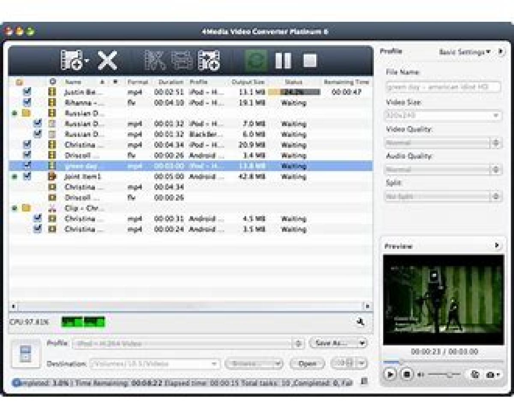Image resolution: width=514 pixels, height=420 pixels.
Task: Click the green Convert button
Action: click(256, 60)
